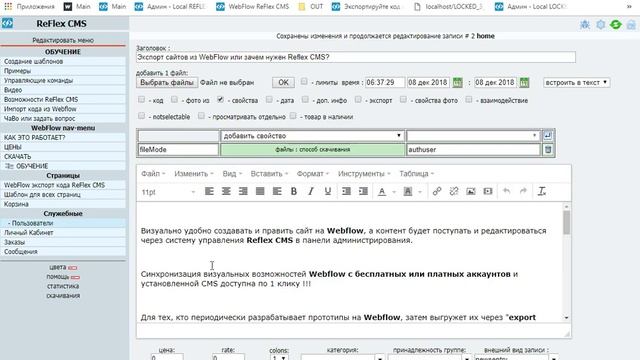Toggle bold formatting

(293, 191)
